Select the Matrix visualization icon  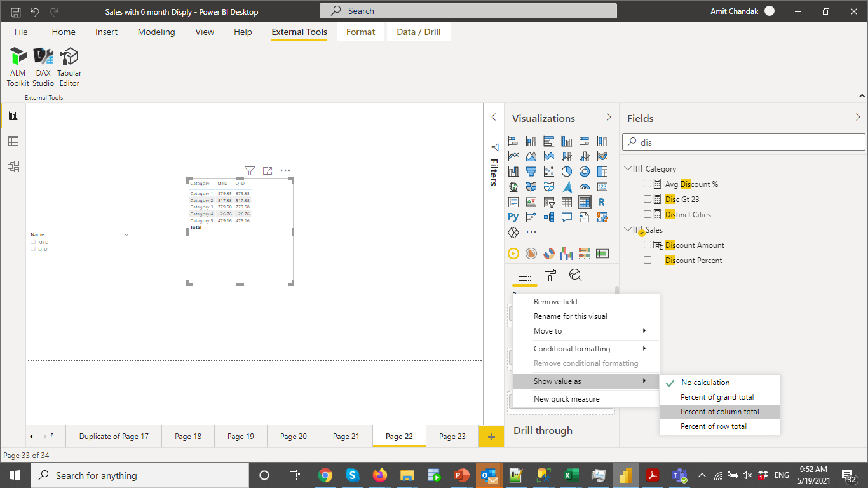point(585,202)
